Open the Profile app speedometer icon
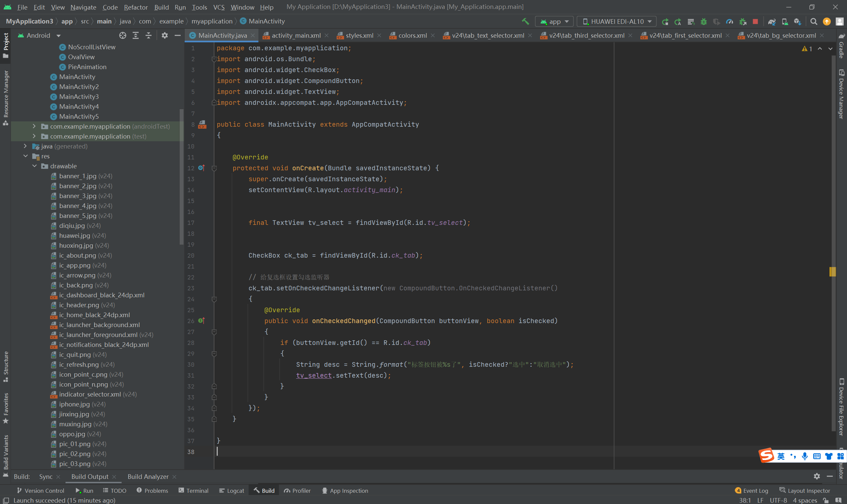Viewport: 847px width, 504px height. pyautogui.click(x=730, y=21)
